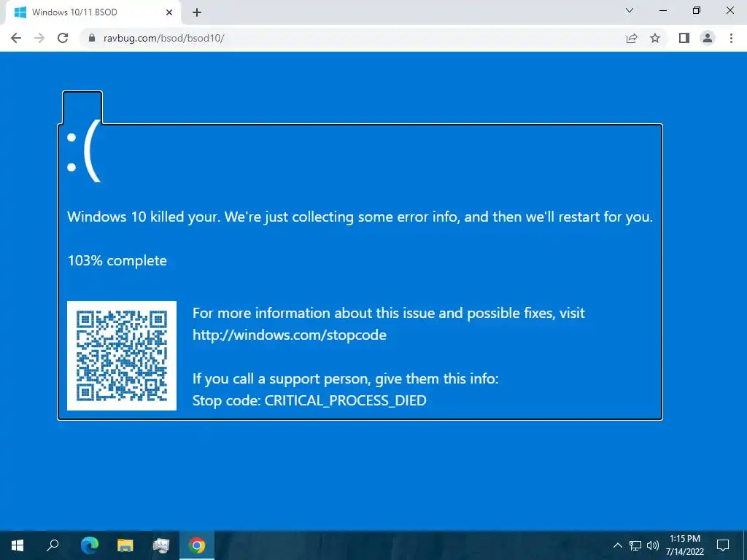The height and width of the screenshot is (560, 747).
Task: Expand the tab search chevron
Action: click(630, 10)
